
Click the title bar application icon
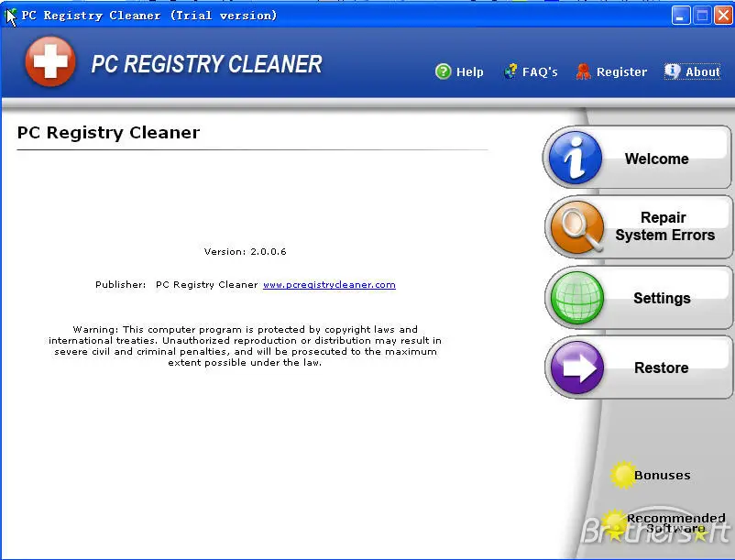point(11,16)
